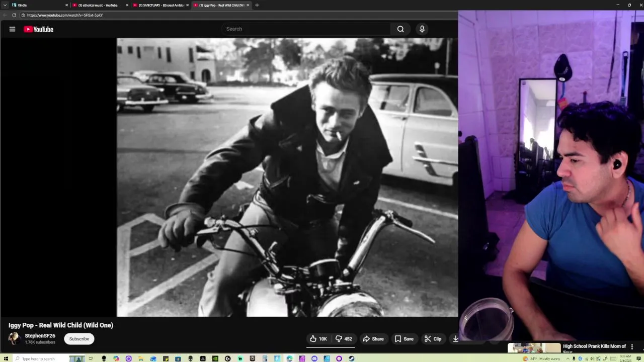Dislike the video with thumbs down 452

pos(344,339)
